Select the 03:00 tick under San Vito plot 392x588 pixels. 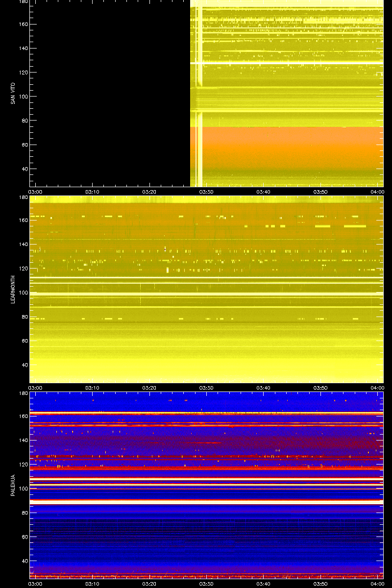[35, 192]
